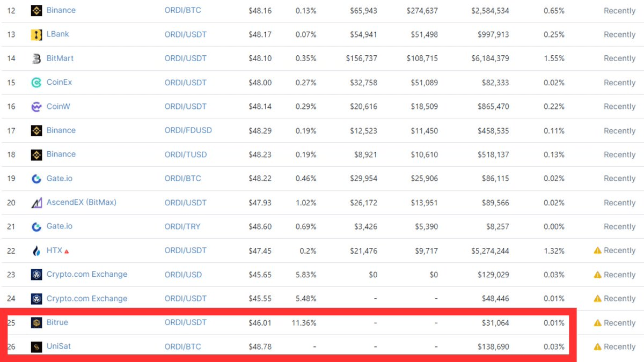Click the UniSat exchange logo
The image size is (644, 362).
point(36,347)
